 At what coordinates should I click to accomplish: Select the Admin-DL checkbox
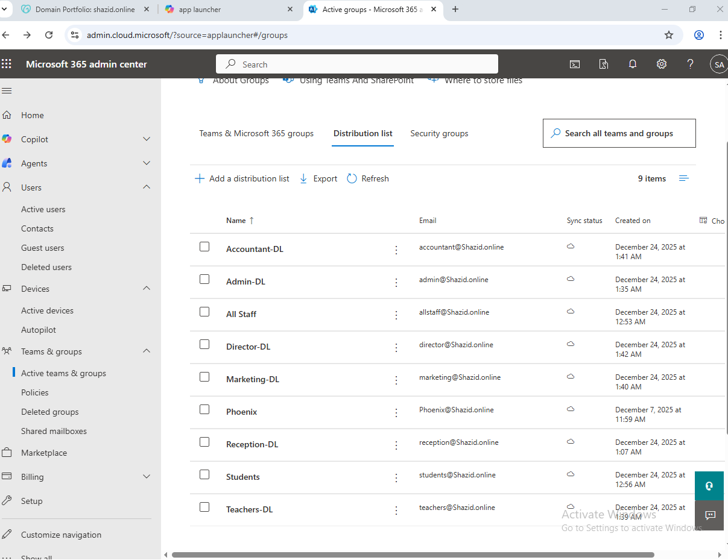point(204,279)
